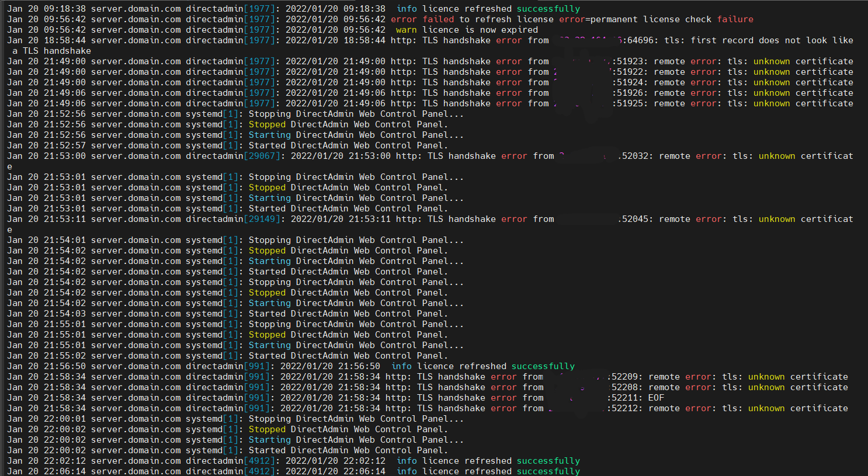Viewport: 868px width, 476px height.
Task: Click blue "Starting" in the 22:00:02 systemd line
Action: tap(269, 440)
